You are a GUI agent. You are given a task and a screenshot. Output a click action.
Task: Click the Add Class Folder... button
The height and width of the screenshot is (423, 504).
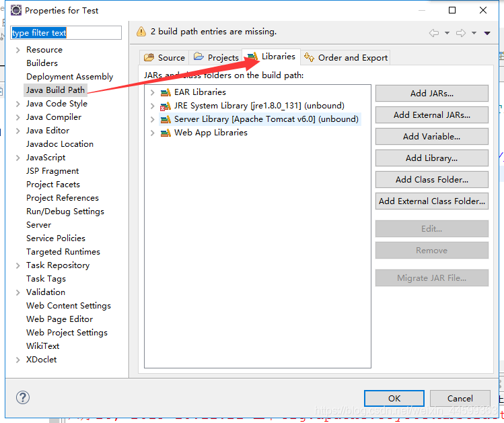[432, 179]
